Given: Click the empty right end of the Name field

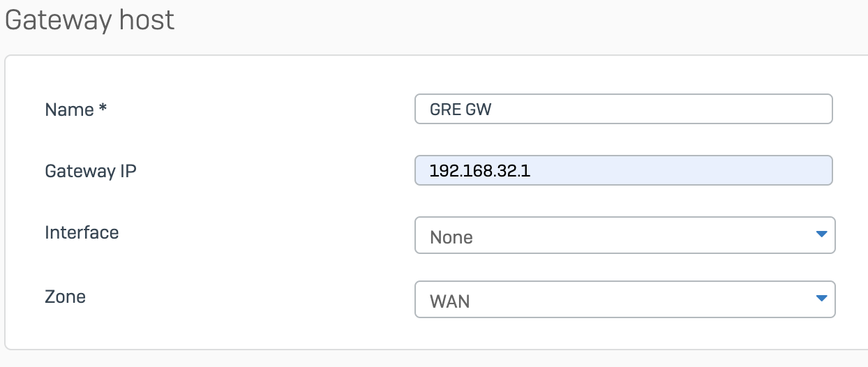Looking at the screenshot, I should pos(781,110).
